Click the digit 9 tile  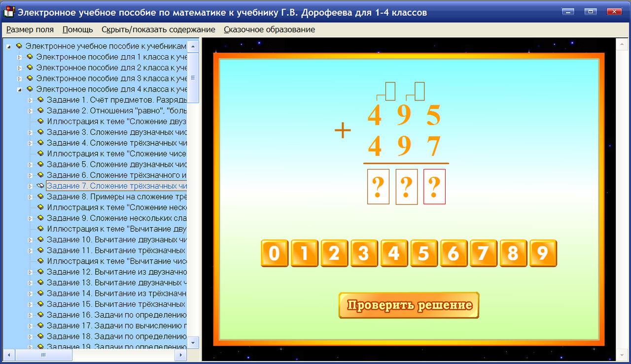[x=543, y=253]
